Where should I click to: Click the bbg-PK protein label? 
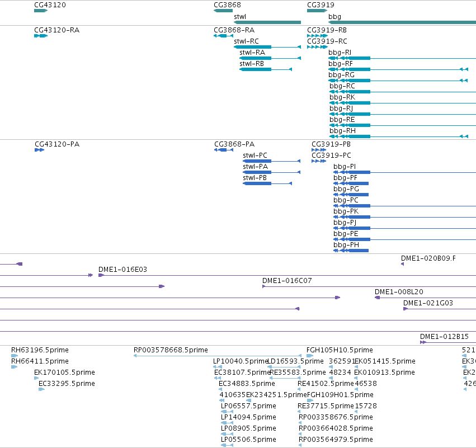tap(346, 211)
